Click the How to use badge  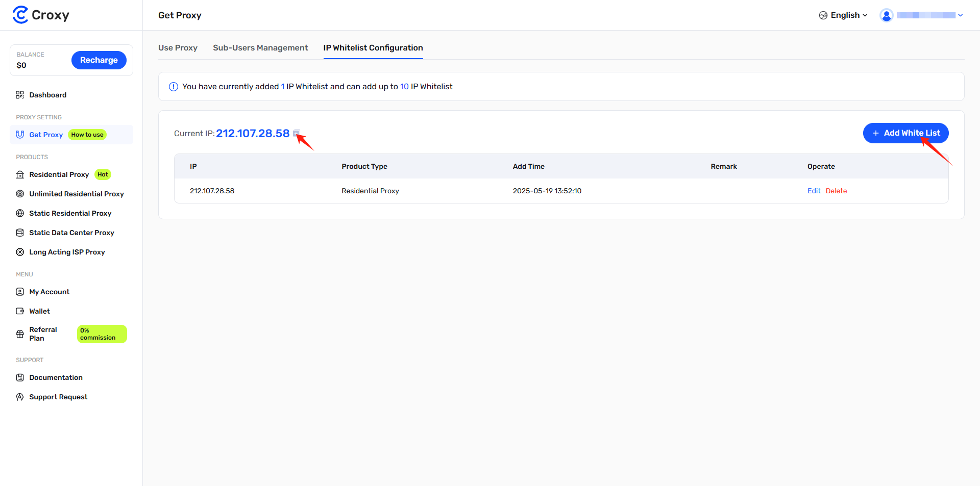point(87,135)
